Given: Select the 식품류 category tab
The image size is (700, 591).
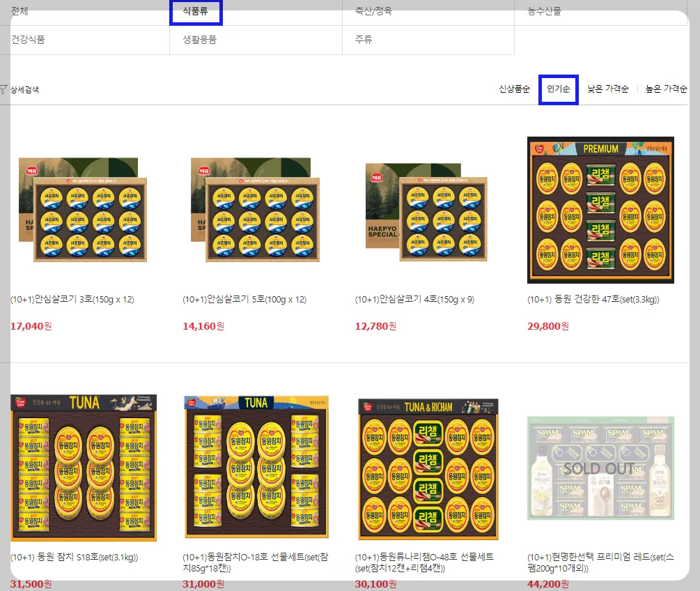Looking at the screenshot, I should click(x=196, y=12).
